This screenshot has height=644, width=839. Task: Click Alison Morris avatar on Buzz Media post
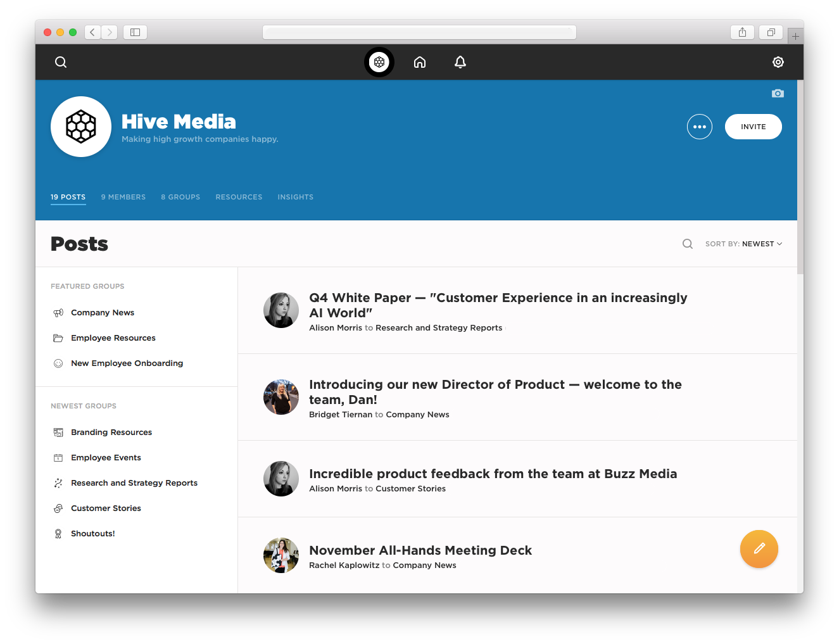point(281,479)
